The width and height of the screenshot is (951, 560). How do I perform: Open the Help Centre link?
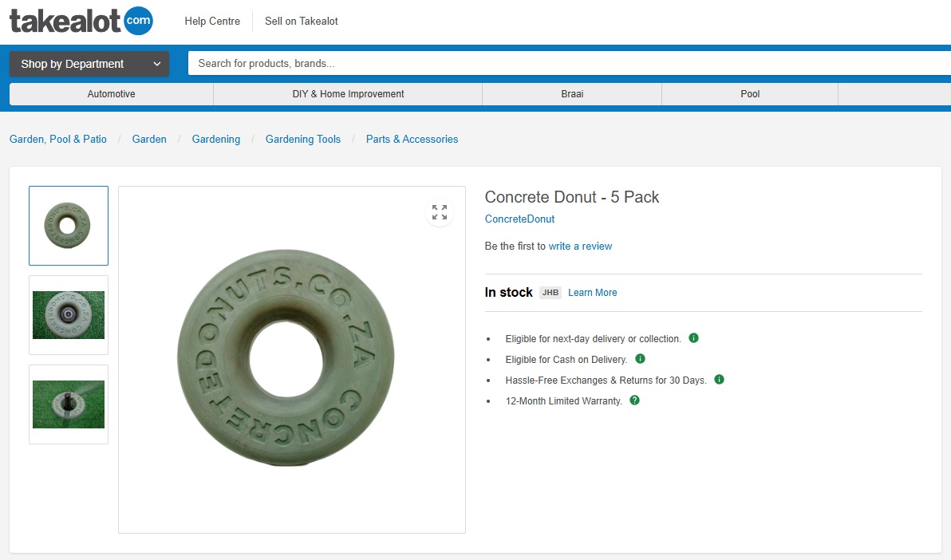(x=212, y=22)
